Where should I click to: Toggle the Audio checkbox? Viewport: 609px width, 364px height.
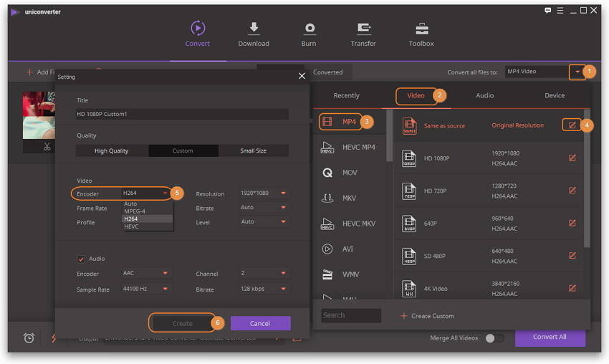click(81, 259)
